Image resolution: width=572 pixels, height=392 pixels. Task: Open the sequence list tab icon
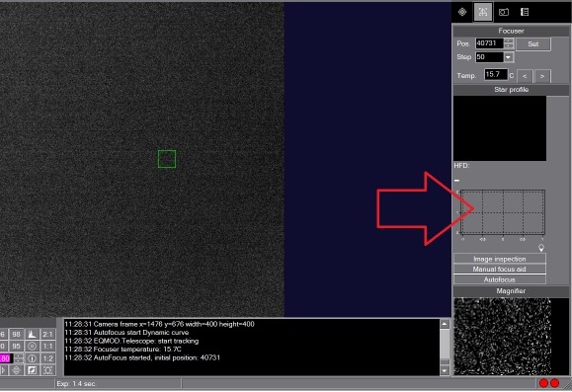(x=525, y=12)
